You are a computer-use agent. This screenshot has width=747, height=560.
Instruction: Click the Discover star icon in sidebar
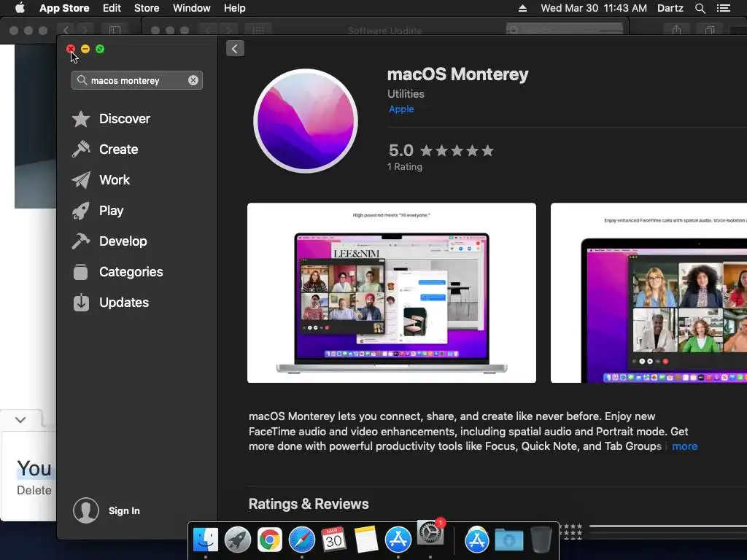pyautogui.click(x=81, y=119)
